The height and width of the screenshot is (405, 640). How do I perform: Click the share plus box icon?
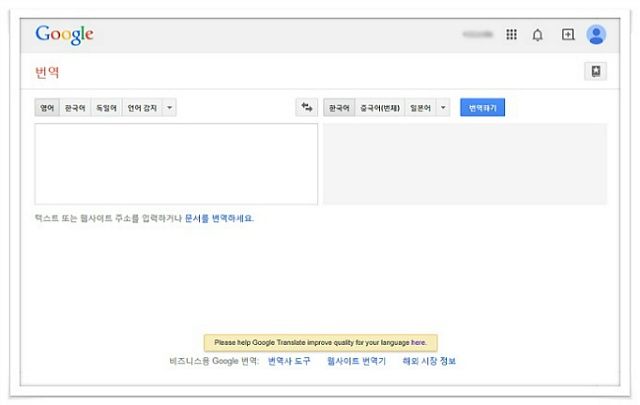coord(568,34)
